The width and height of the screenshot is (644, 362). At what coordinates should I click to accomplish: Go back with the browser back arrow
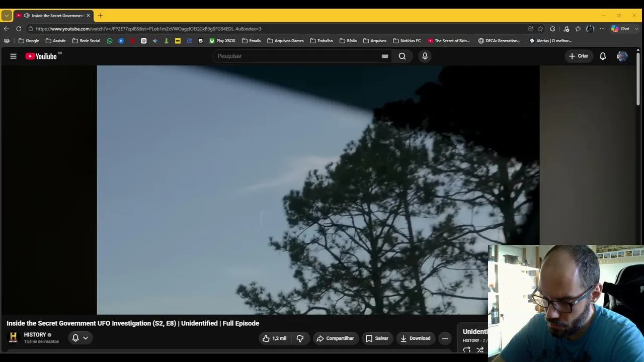7,29
